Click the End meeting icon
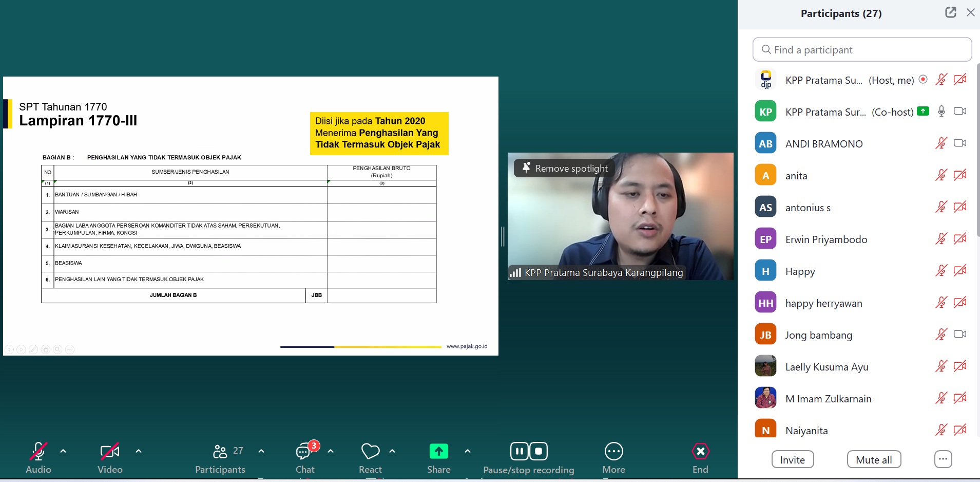 pyautogui.click(x=700, y=452)
